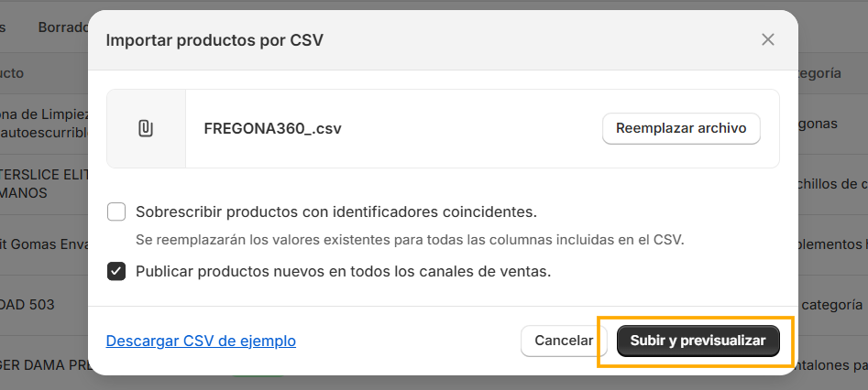The height and width of the screenshot is (390, 868).
Task: Click the Categoría column header
Action: [x=819, y=73]
